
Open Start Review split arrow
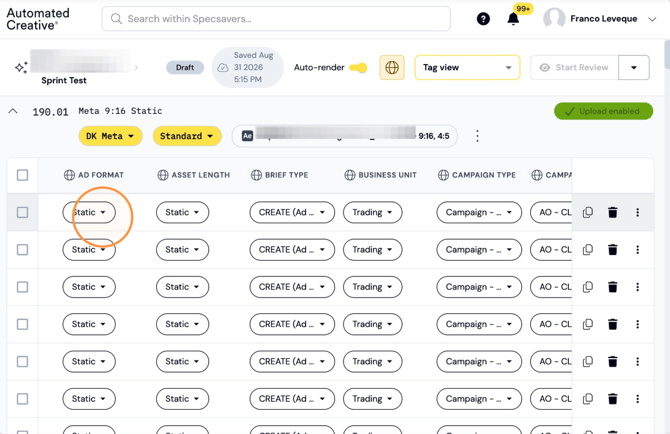pos(634,67)
